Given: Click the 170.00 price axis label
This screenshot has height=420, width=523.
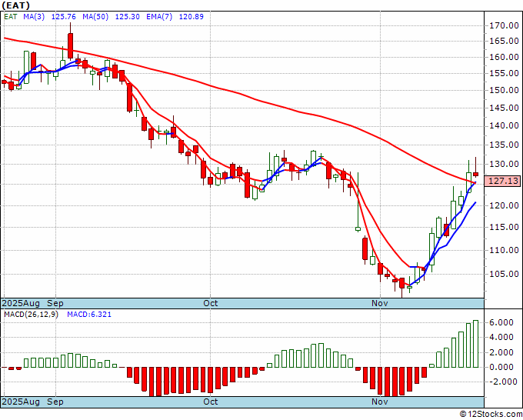Looking at the screenshot, I should (x=504, y=25).
